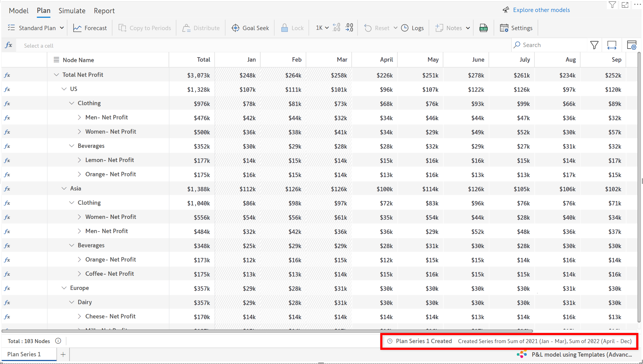Click the Export to Excel icon
Image resolution: width=643 pixels, height=364 pixels.
coord(483,28)
